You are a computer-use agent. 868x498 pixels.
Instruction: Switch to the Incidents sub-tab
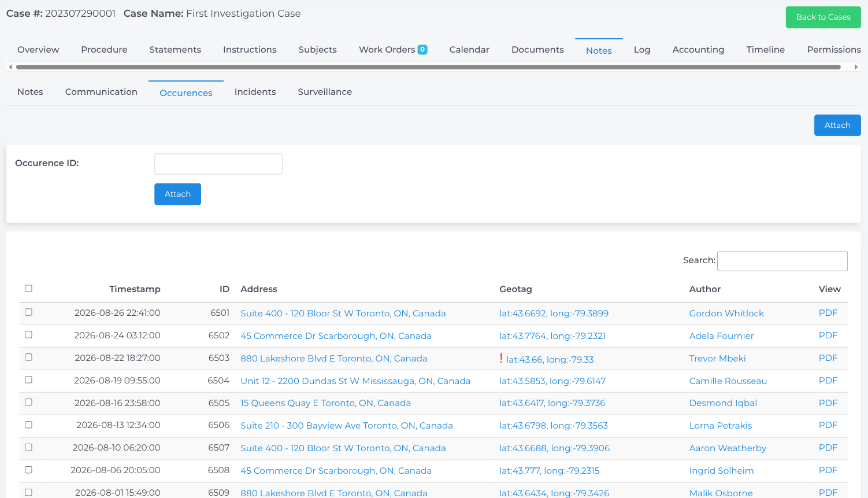point(255,92)
